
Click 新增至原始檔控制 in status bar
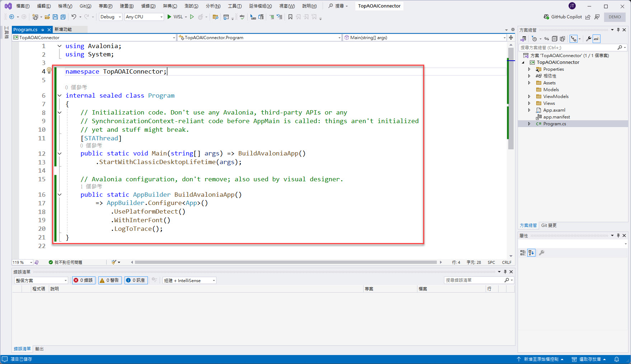[x=540, y=359]
